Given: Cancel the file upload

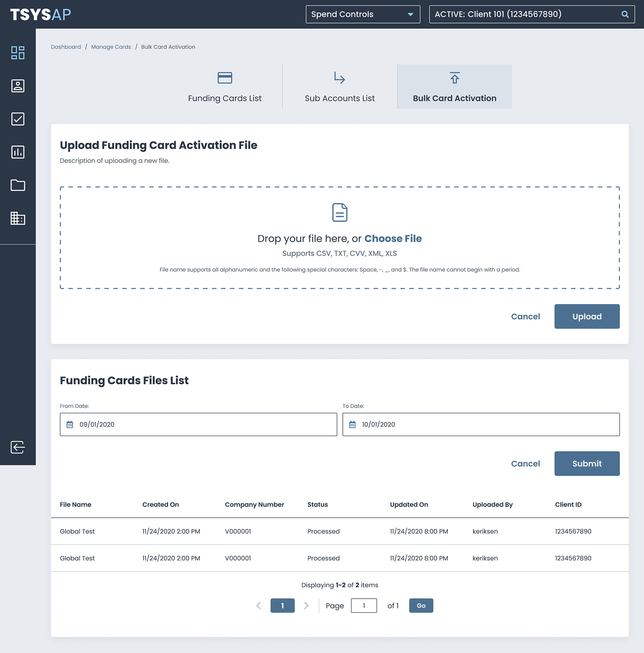Looking at the screenshot, I should 525,316.
